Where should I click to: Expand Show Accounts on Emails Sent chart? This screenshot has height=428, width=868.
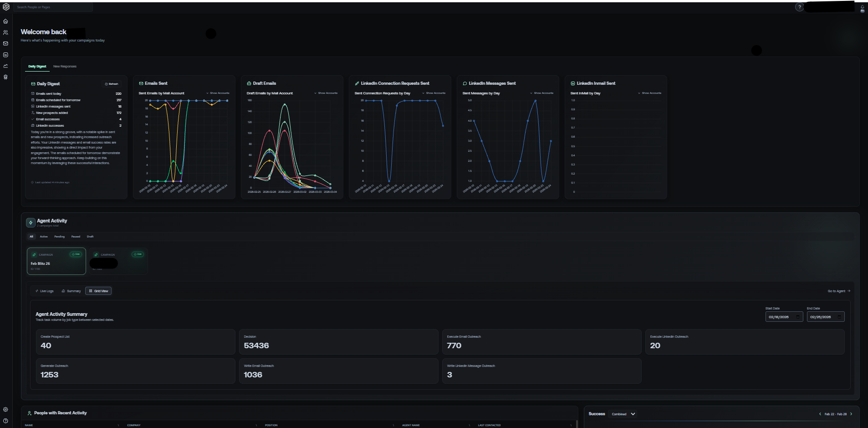click(218, 93)
